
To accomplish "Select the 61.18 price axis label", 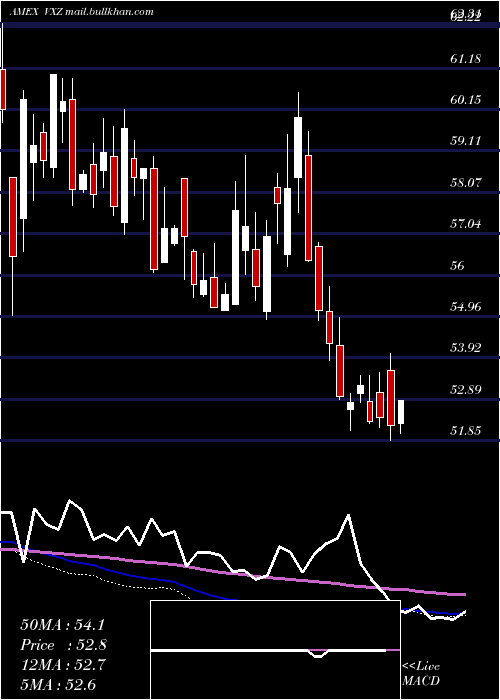I will 466,58.
